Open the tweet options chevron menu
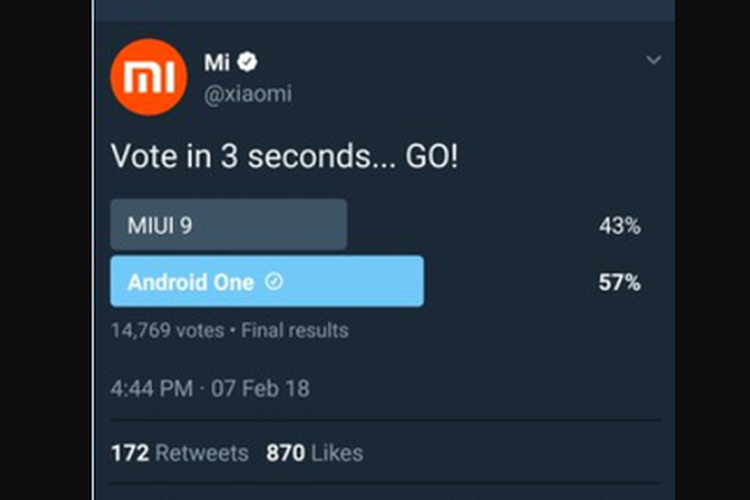This screenshot has height=500, width=750. click(x=653, y=61)
